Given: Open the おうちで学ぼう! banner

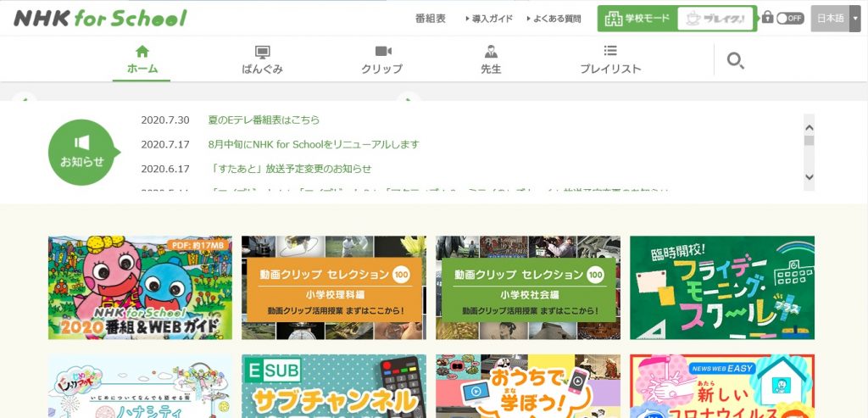Looking at the screenshot, I should [x=528, y=387].
